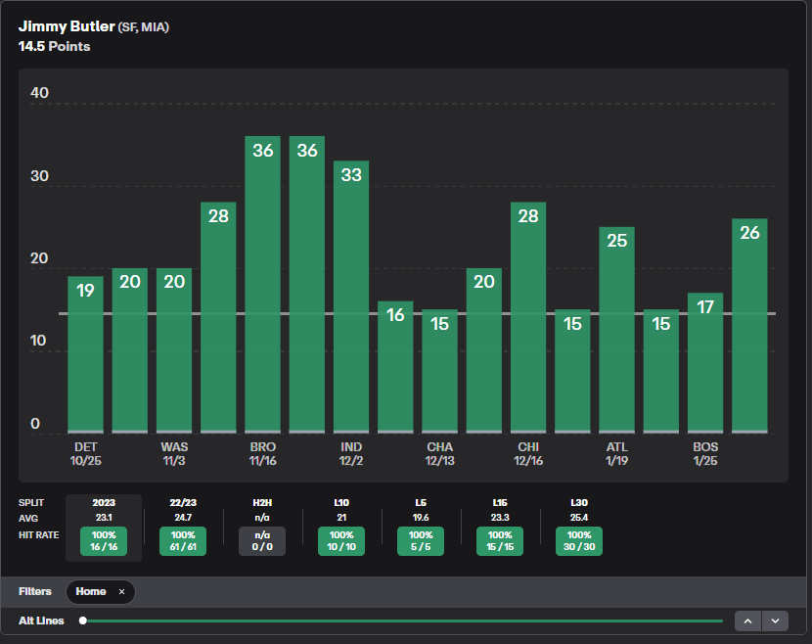Click the Home filter chip
Viewport: 812px width, 644px height.
click(x=101, y=592)
